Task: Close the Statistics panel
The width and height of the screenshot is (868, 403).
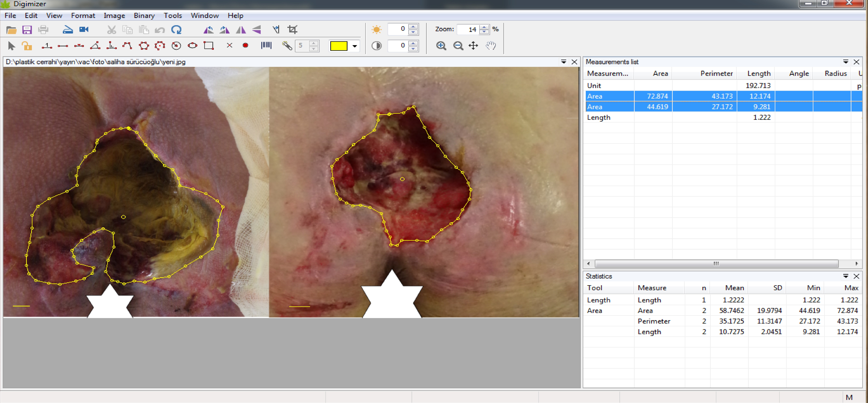Action: point(856,276)
